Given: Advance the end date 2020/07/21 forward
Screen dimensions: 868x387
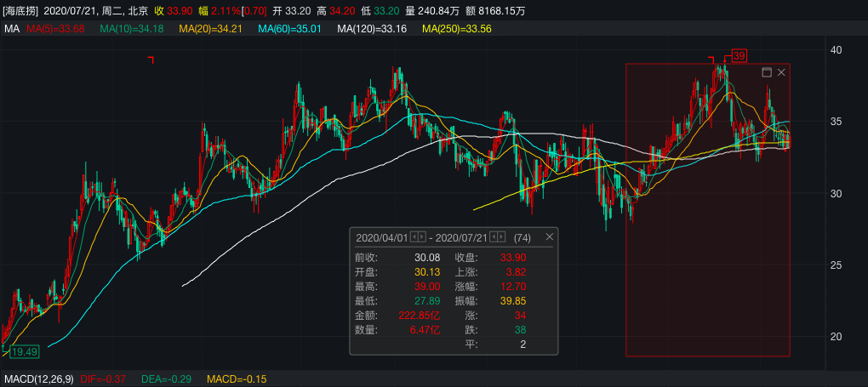Looking at the screenshot, I should point(501,237).
